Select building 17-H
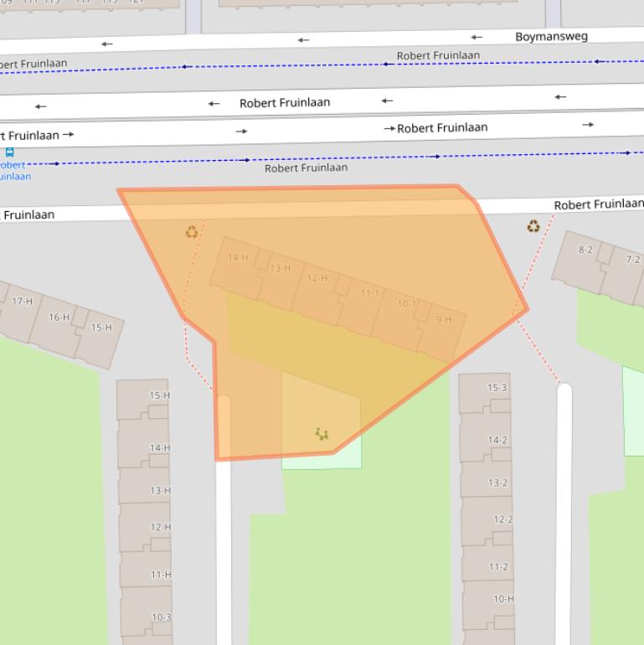 (21, 302)
